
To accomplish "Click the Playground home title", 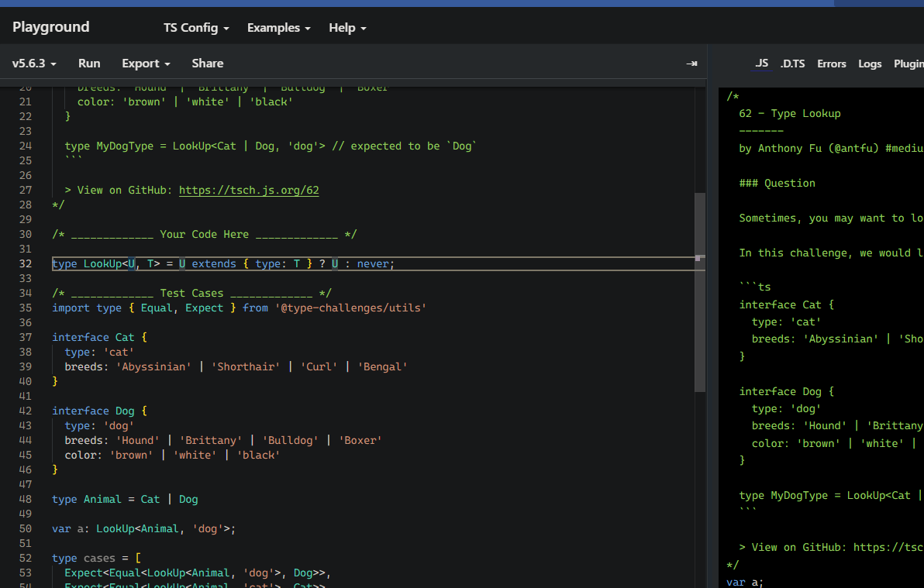I will [x=51, y=27].
